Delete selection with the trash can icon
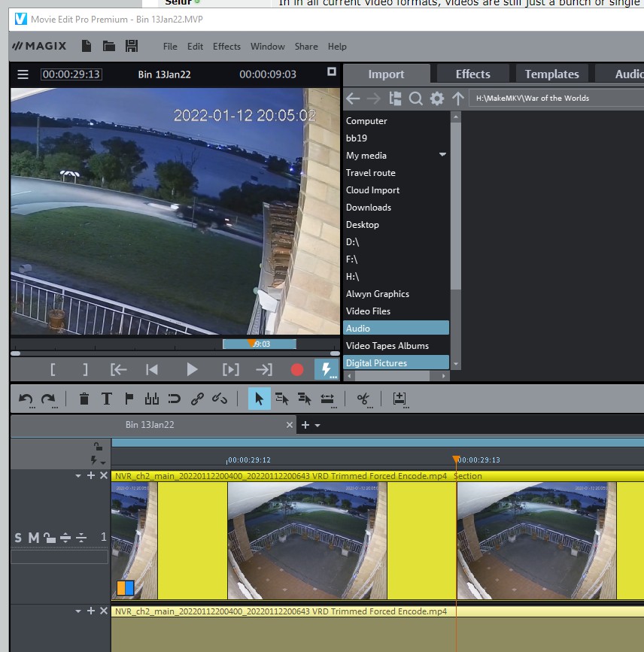 coord(84,399)
